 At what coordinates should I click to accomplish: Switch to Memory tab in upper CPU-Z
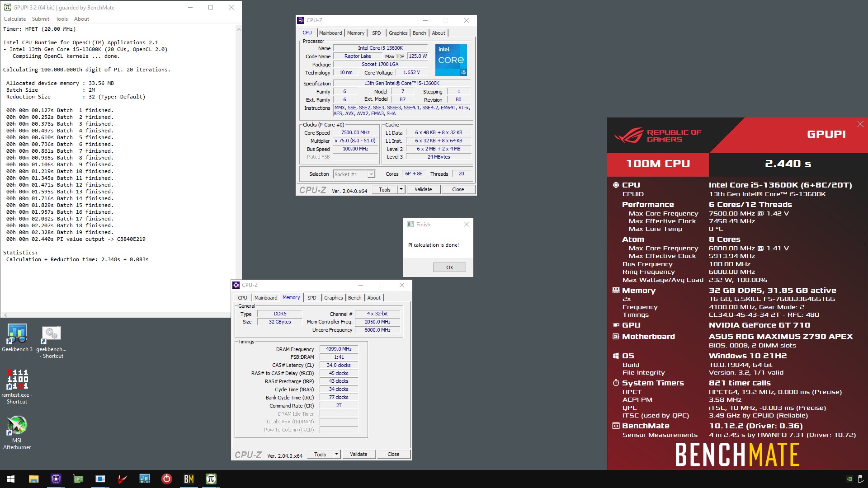pyautogui.click(x=356, y=33)
